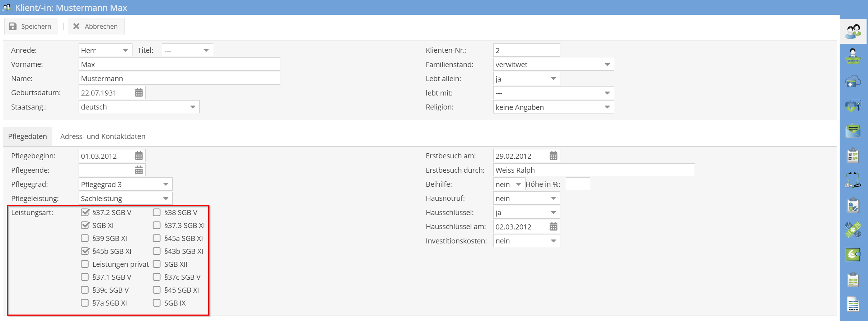The image size is (868, 321).
Task: Open calendar picker for Geburtsdatum
Action: click(139, 93)
